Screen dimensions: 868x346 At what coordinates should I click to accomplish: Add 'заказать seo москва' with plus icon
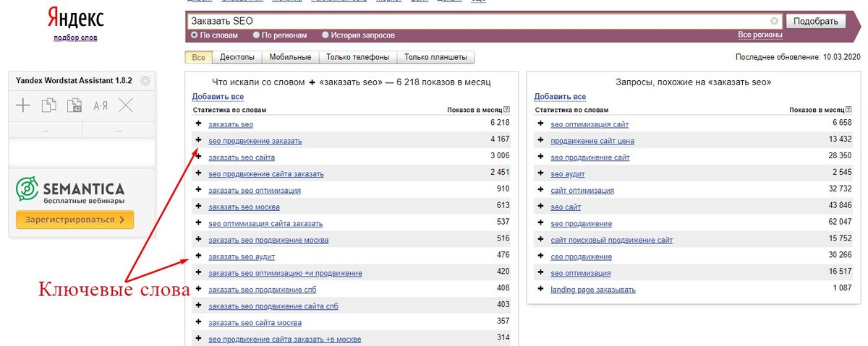tap(198, 207)
